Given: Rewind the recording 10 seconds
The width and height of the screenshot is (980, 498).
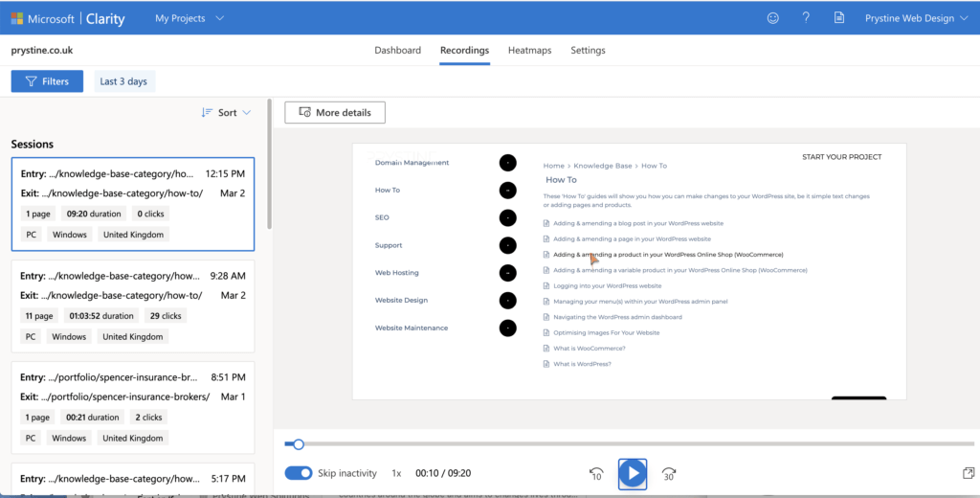Looking at the screenshot, I should pyautogui.click(x=596, y=474).
